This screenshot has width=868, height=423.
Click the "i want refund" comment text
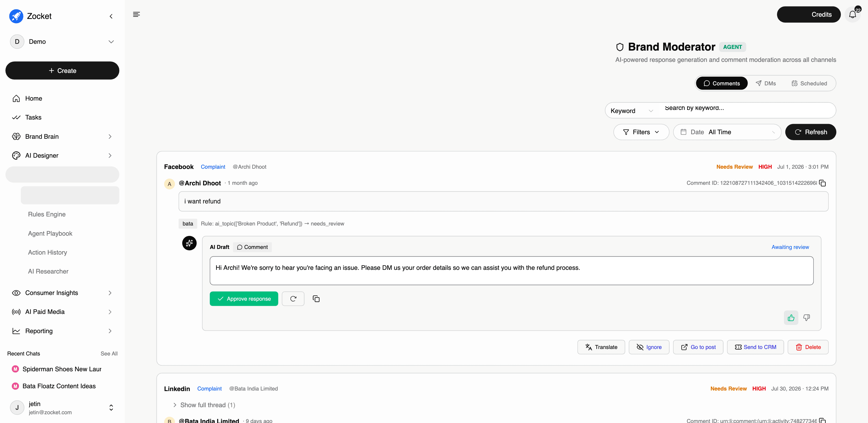pyautogui.click(x=202, y=201)
